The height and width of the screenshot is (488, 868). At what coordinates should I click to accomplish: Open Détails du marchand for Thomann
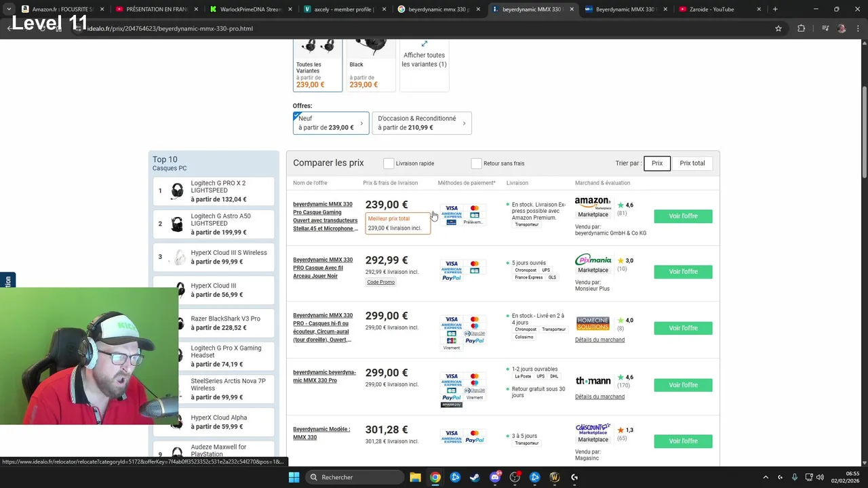pos(599,396)
